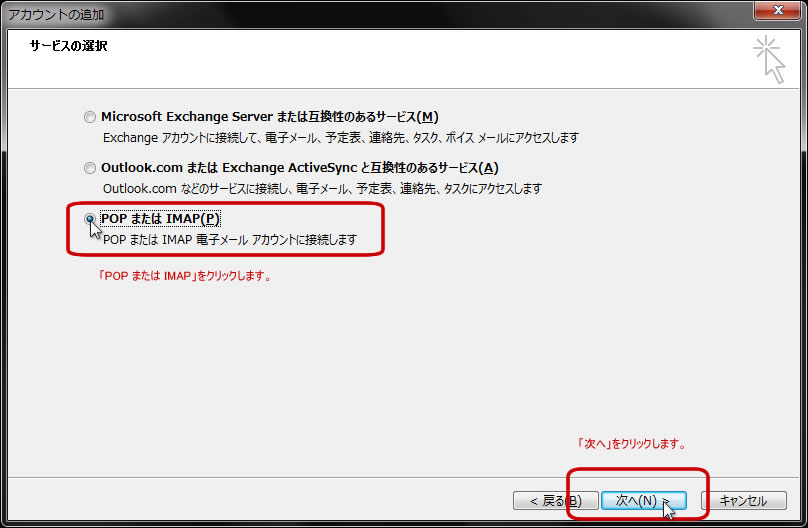
Task: Click the アカウントの追加 title bar
Action: point(300,14)
